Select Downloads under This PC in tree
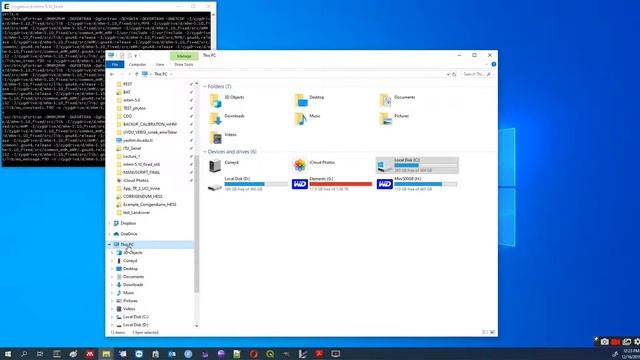 (x=133, y=285)
